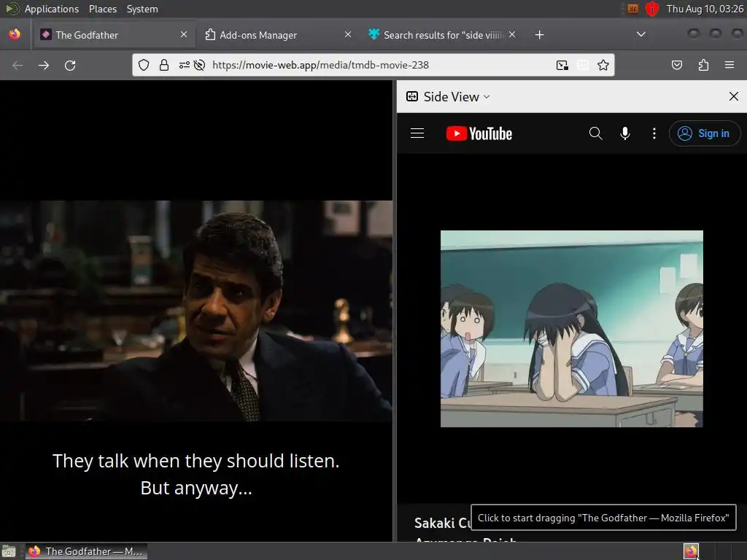
Task: Click show desktop icon in taskbar
Action: pos(9,552)
